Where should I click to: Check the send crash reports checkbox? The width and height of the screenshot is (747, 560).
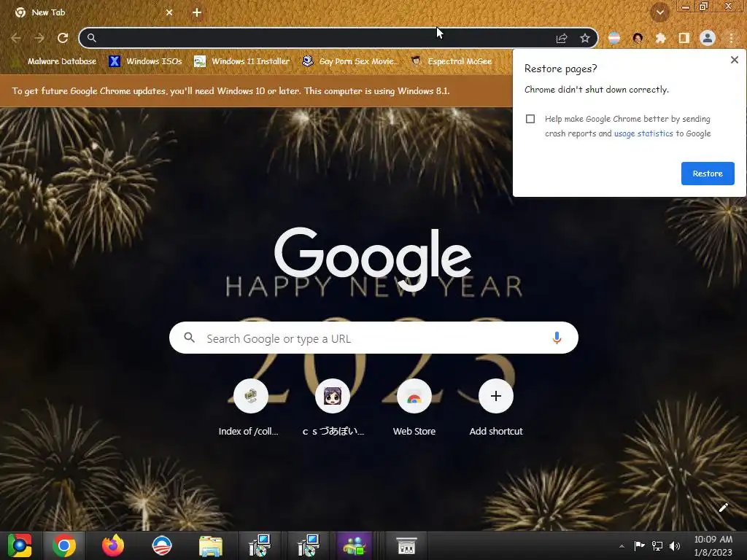point(530,119)
